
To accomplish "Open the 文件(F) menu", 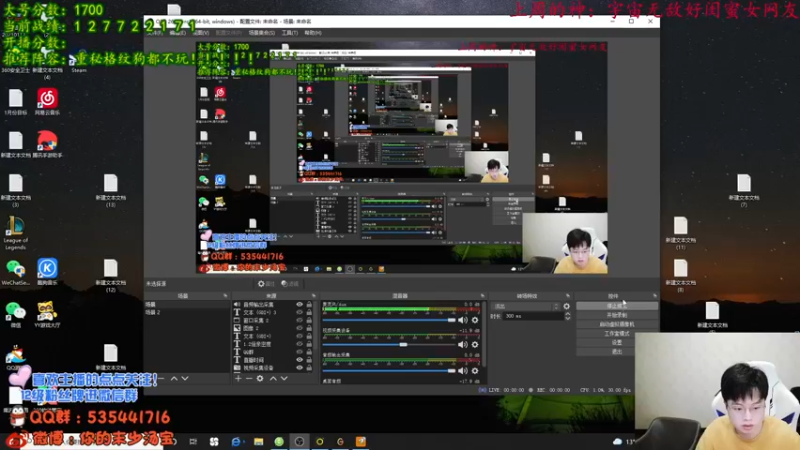I will pos(155,33).
